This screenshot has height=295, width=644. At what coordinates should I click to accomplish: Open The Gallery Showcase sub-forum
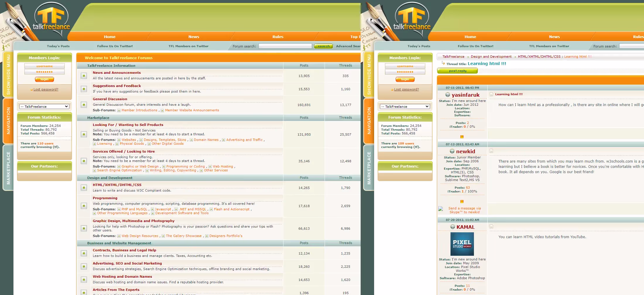pyautogui.click(x=184, y=236)
